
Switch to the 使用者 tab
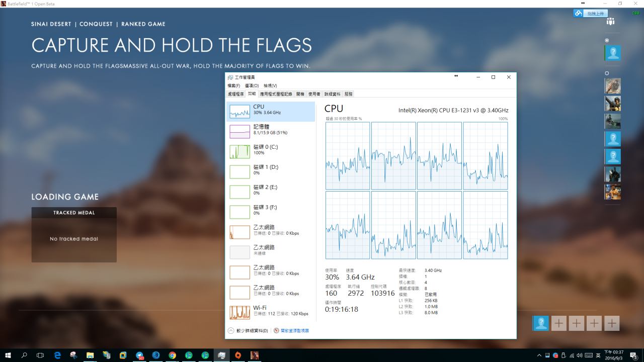pyautogui.click(x=314, y=94)
